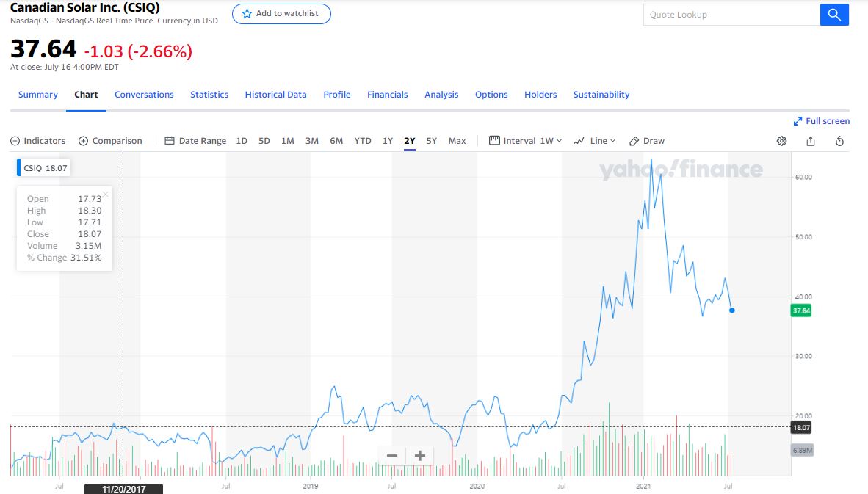Click the Full screen expand icon
Image resolution: width=868 pixels, height=494 pixels.
[798, 121]
